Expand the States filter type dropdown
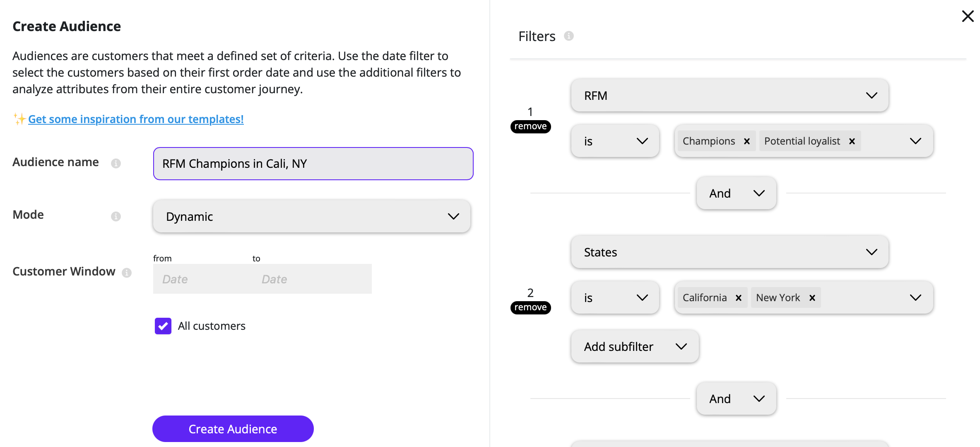 click(730, 252)
